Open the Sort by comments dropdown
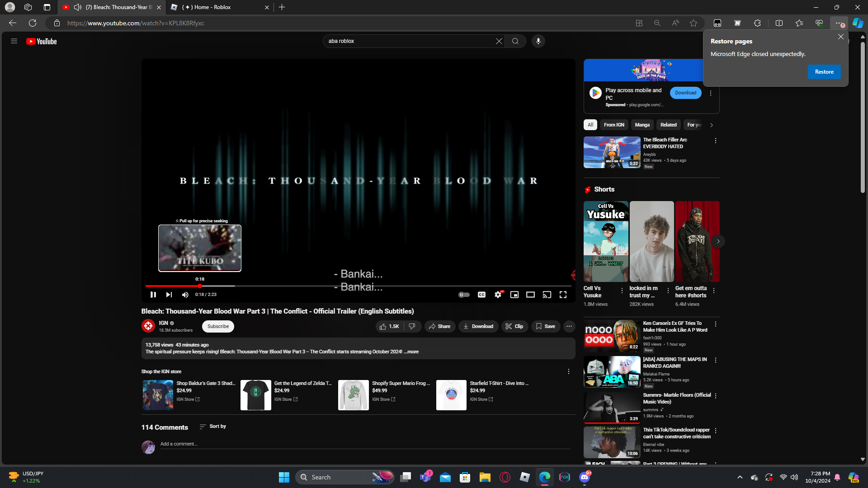 pos(213,427)
